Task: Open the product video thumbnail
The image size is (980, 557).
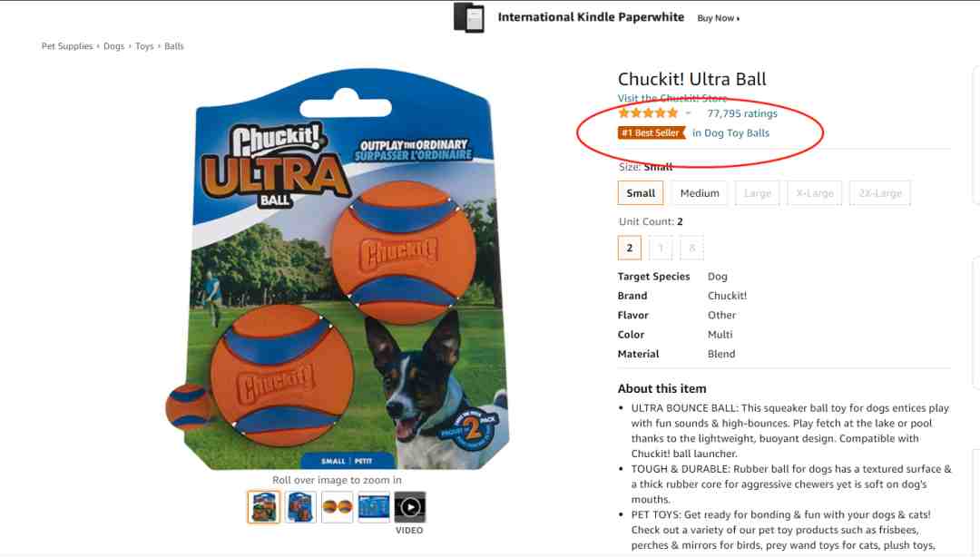Action: (410, 507)
